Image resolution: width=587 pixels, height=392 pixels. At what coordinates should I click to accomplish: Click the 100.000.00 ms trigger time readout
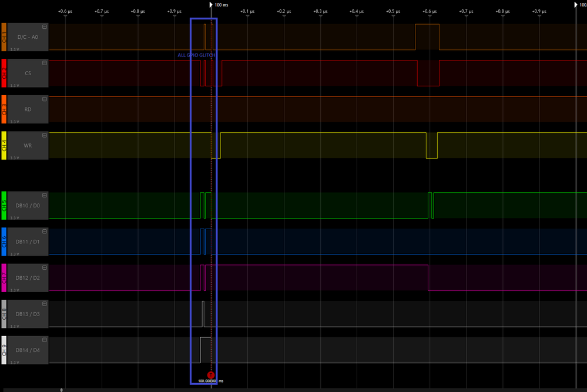[x=211, y=381]
